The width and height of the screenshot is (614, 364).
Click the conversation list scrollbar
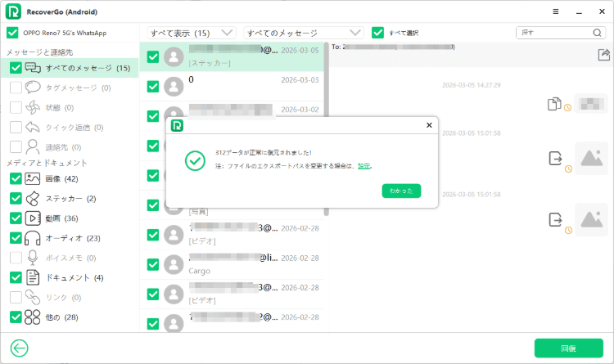click(326, 129)
